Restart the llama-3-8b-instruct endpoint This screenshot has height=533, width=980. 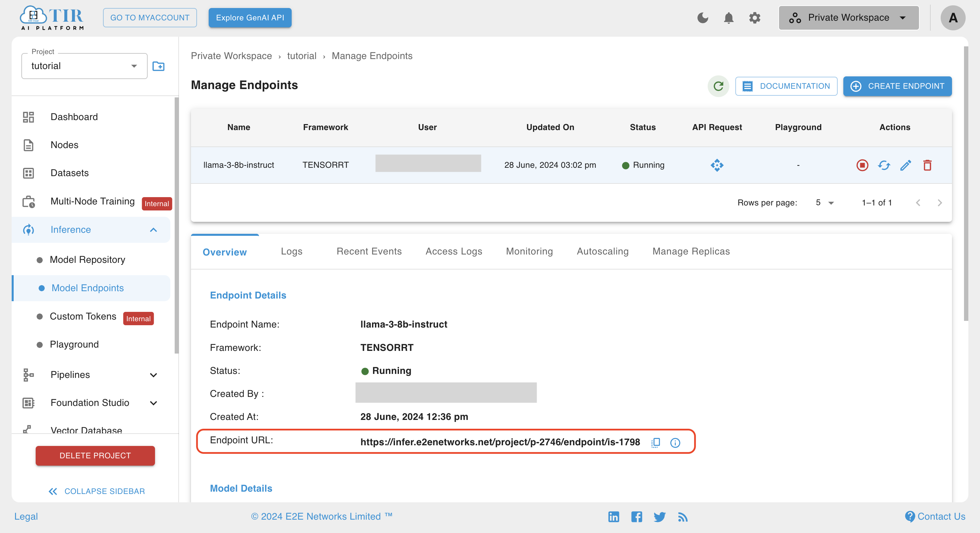(x=884, y=165)
